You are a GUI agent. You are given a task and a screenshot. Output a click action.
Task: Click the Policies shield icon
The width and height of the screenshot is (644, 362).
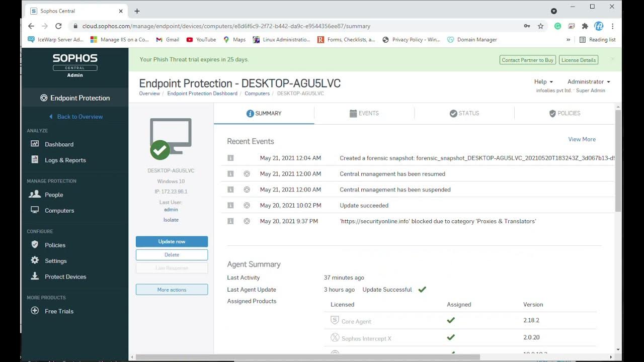pyautogui.click(x=35, y=245)
